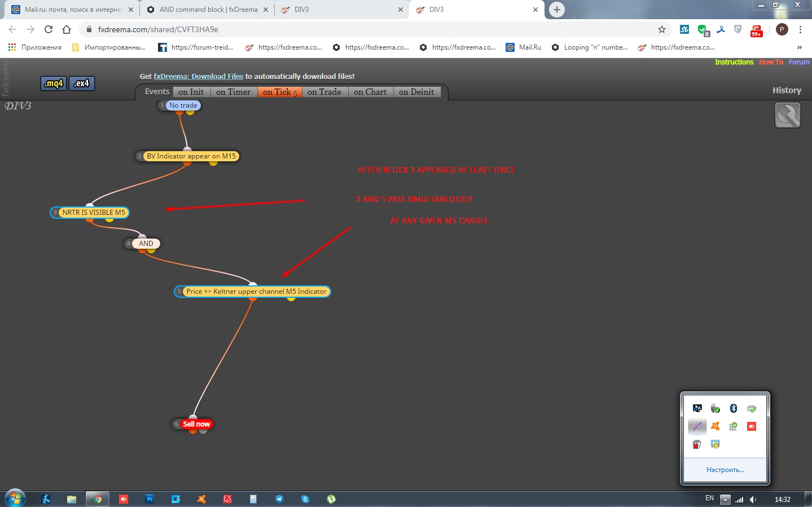The image size is (812, 507).
Task: Open the Sb browser extension
Action: [684, 29]
